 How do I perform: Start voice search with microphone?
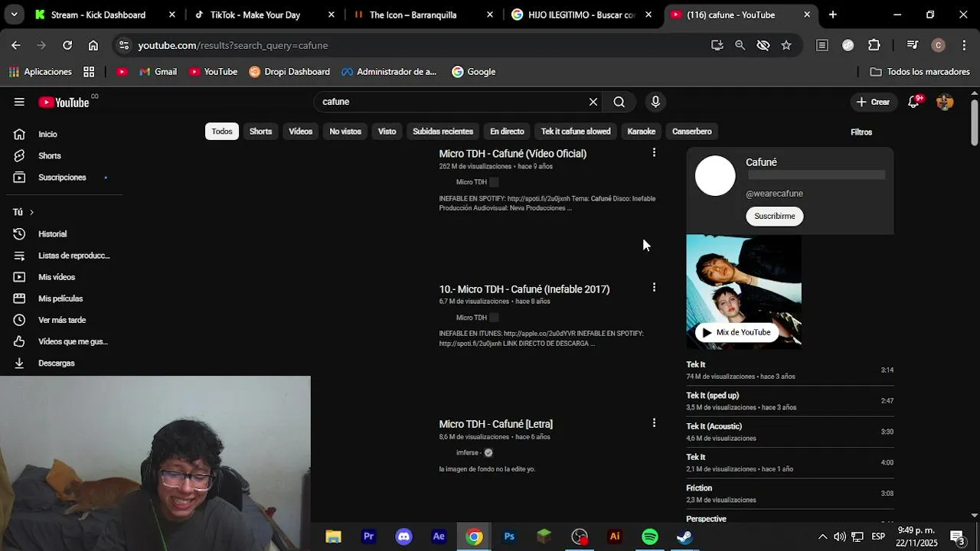(655, 102)
